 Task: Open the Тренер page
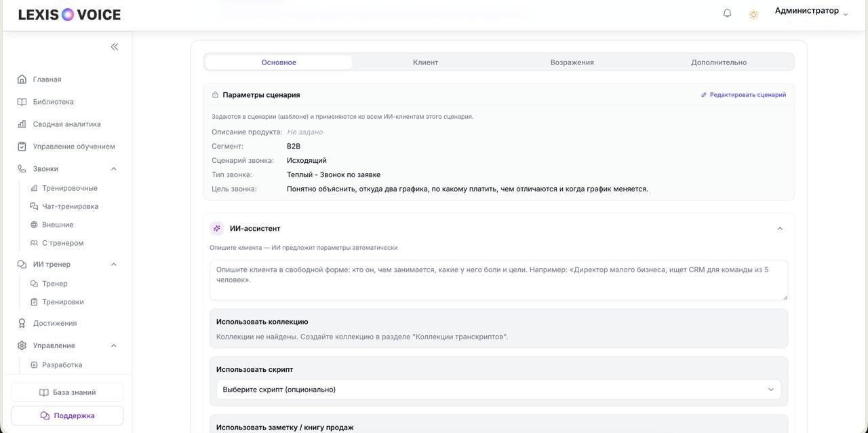coord(55,284)
